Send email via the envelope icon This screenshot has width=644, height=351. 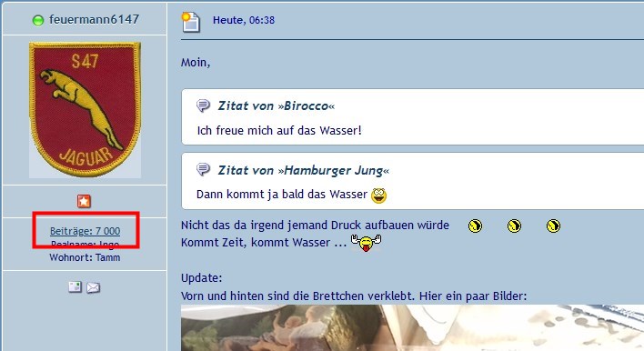pos(93,287)
